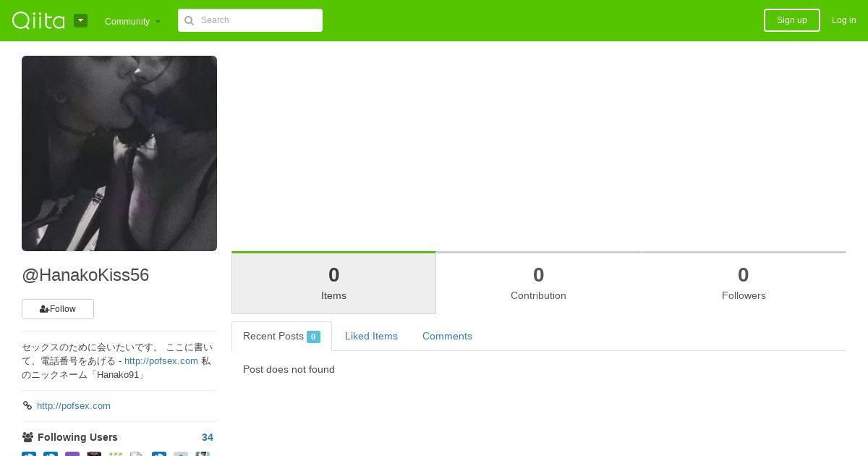Click the magnifier icon in search box
The width and height of the screenshot is (868, 456).
(190, 20)
